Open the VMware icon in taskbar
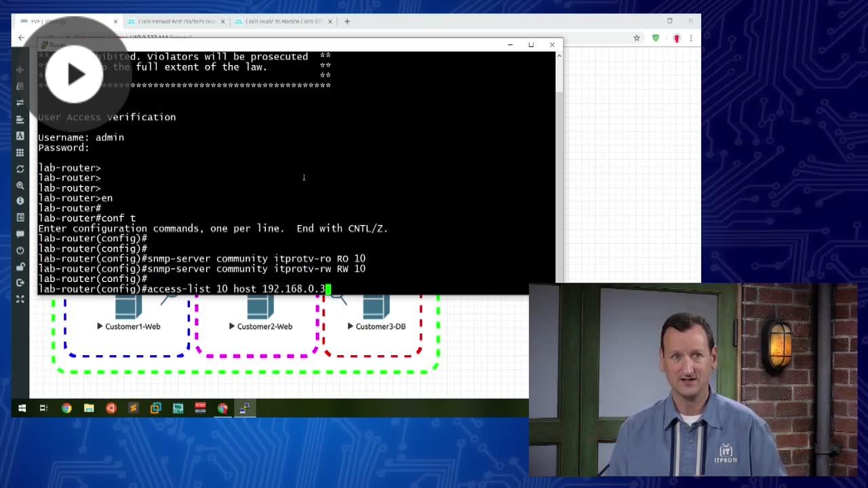The height and width of the screenshot is (488, 868). (156, 407)
